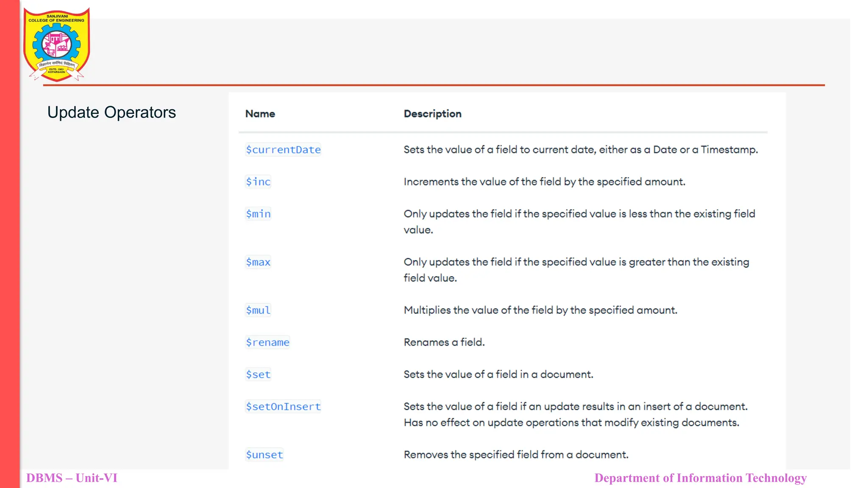The width and height of the screenshot is (868, 488).
Task: Click the $min operator link
Action: [x=258, y=214]
